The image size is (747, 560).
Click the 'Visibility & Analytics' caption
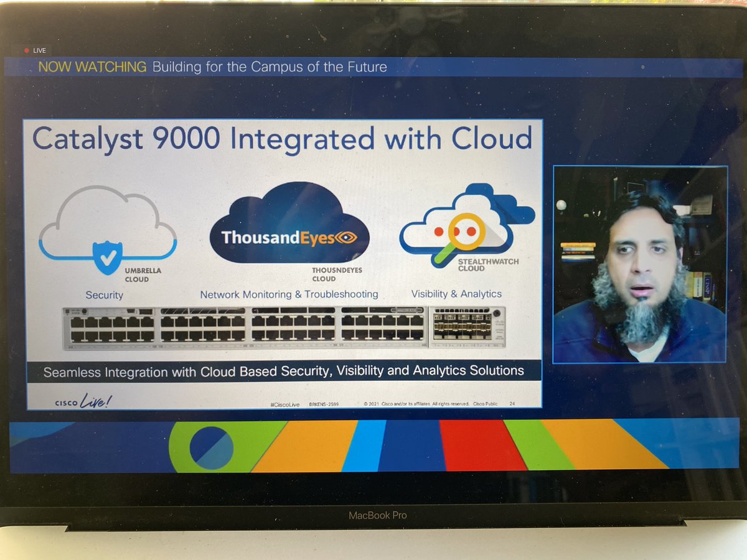pos(456,294)
